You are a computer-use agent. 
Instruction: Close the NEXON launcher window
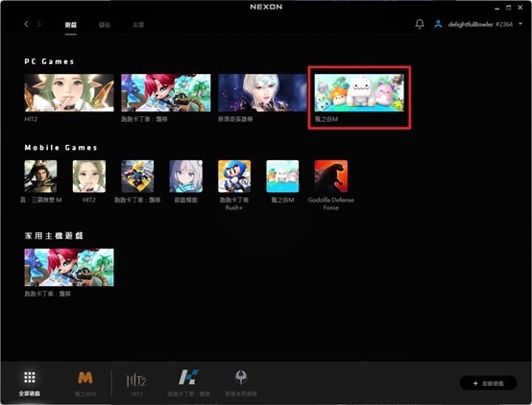(x=520, y=8)
